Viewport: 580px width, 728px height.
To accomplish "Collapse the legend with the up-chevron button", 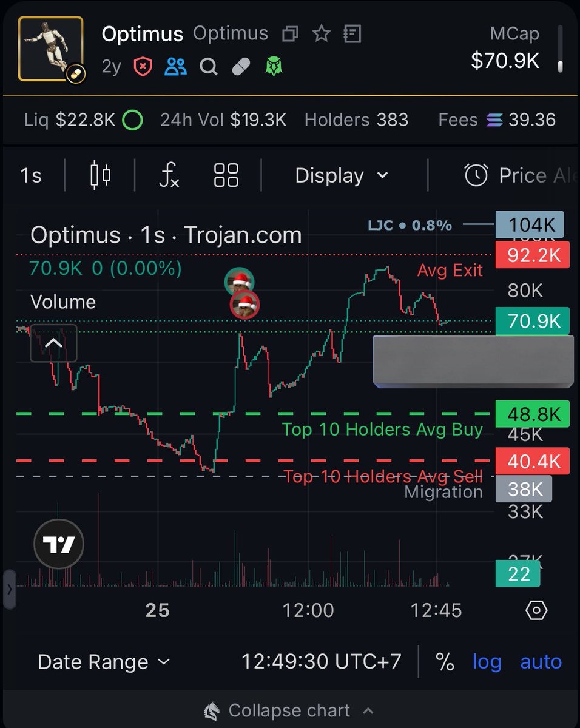I will [53, 343].
